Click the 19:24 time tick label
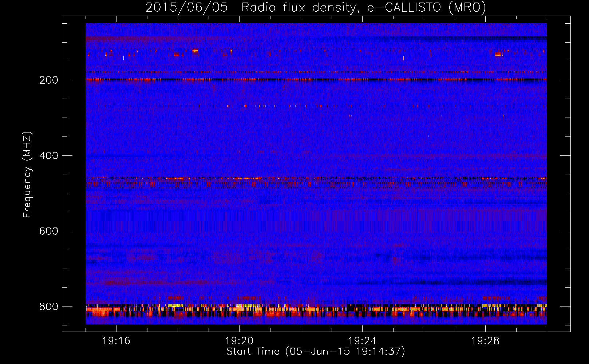Screen dimensions: 589x364 coord(362,341)
